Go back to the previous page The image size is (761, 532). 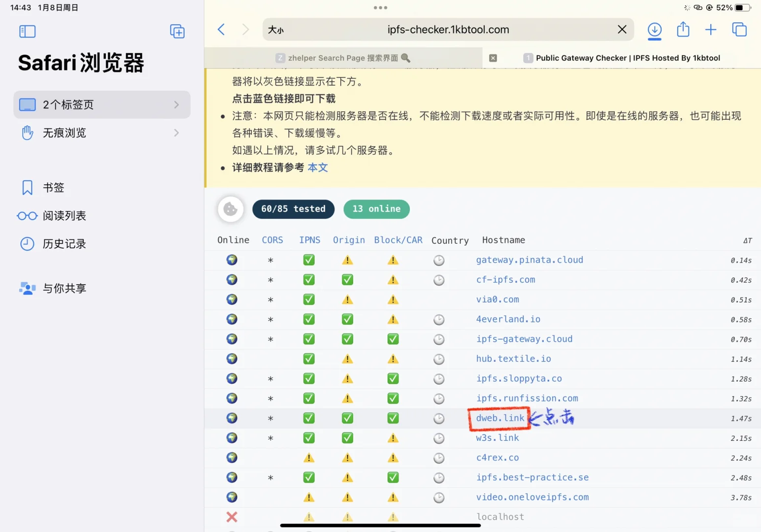(221, 30)
